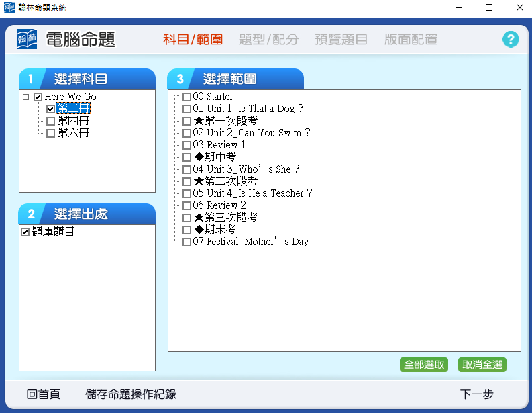
Task: Select the ◆期中考 row text
Action: pos(215,157)
